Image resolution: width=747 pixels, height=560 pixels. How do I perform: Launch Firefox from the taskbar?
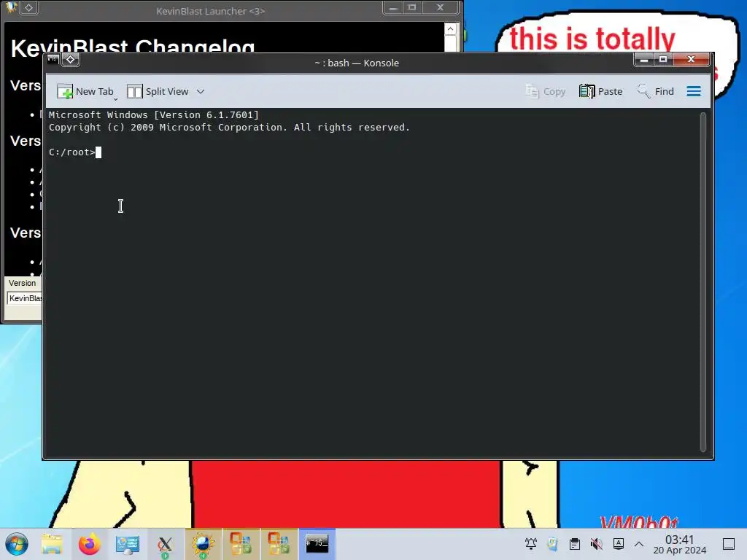[x=89, y=544]
